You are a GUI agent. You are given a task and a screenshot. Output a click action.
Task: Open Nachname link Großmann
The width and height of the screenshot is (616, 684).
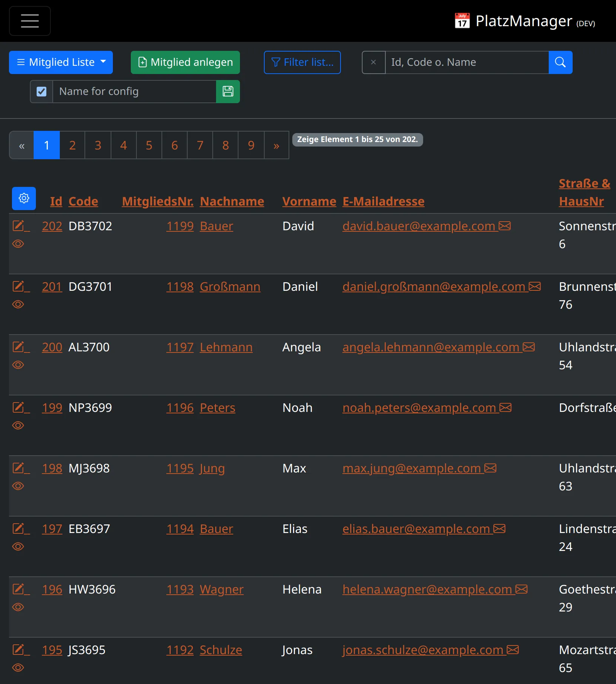point(230,287)
